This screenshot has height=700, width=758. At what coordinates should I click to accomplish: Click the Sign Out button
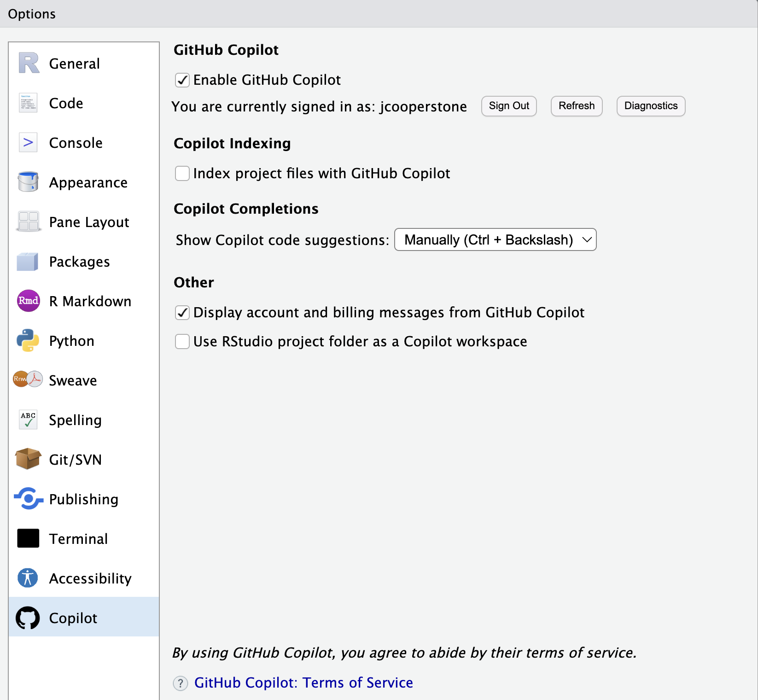pos(509,106)
